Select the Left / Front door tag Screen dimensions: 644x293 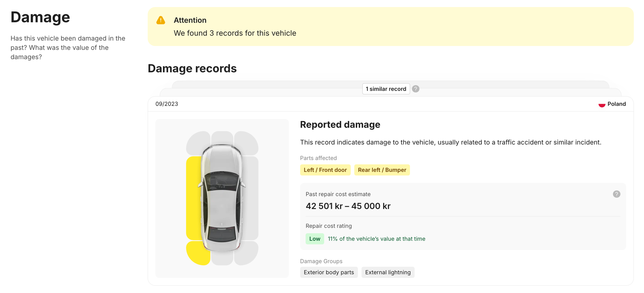point(325,170)
